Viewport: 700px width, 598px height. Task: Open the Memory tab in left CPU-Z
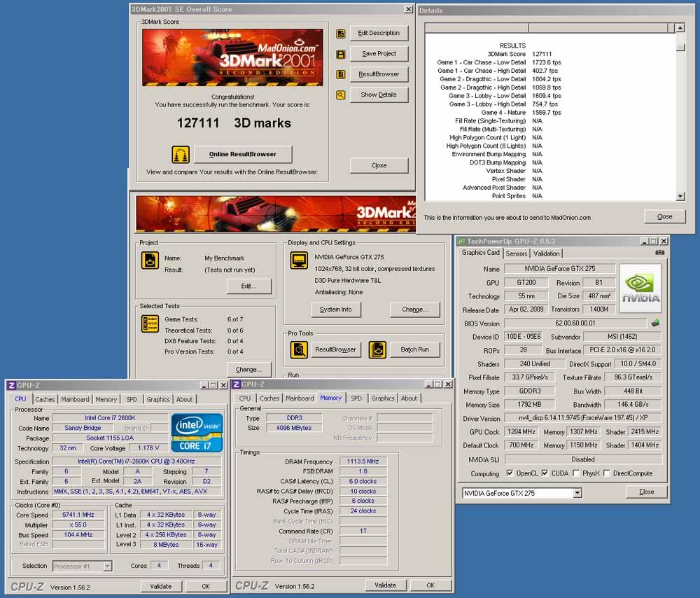pyautogui.click(x=106, y=399)
